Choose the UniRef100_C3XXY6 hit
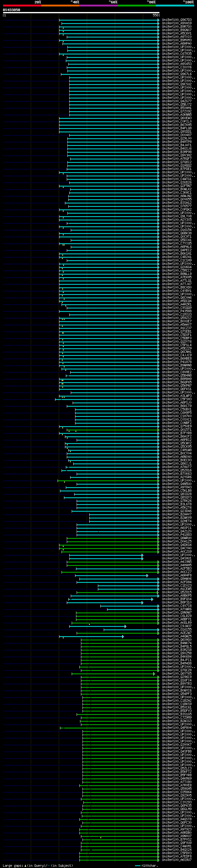The height and width of the screenshot is (868, 197). point(177,67)
